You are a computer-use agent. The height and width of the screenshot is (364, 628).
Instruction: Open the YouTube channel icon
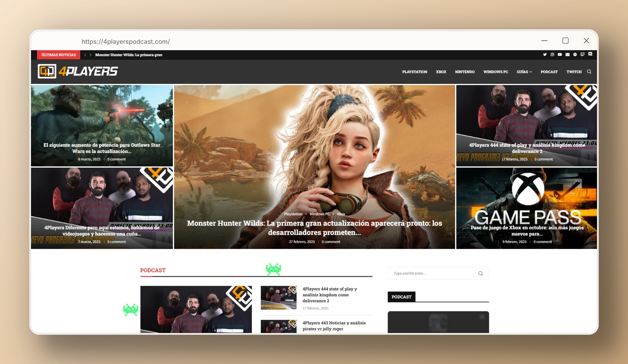[560, 55]
